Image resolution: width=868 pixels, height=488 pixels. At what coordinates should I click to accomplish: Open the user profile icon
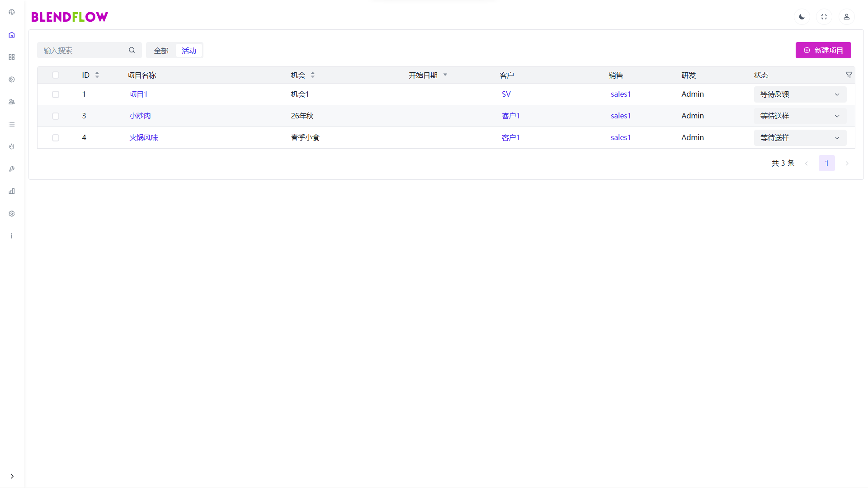point(846,17)
